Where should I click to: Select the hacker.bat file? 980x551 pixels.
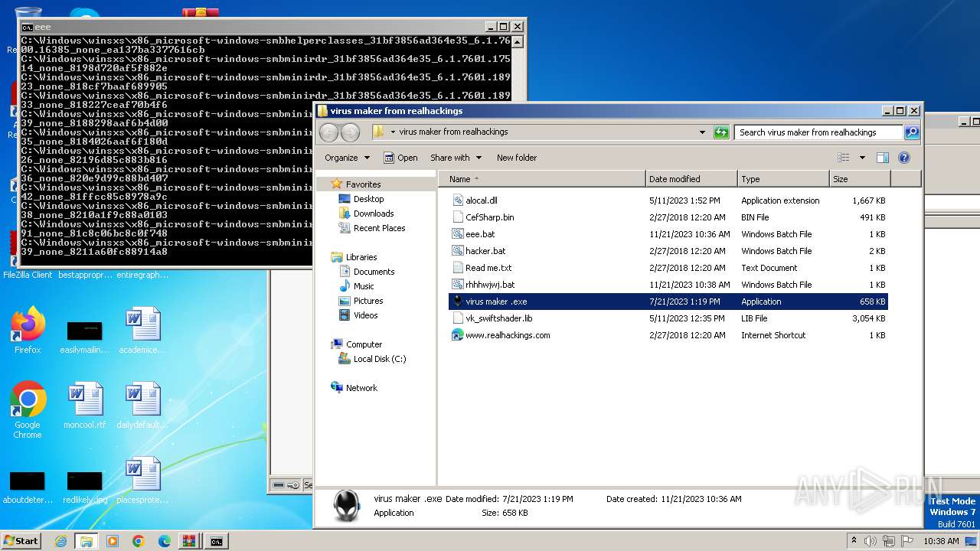click(485, 251)
